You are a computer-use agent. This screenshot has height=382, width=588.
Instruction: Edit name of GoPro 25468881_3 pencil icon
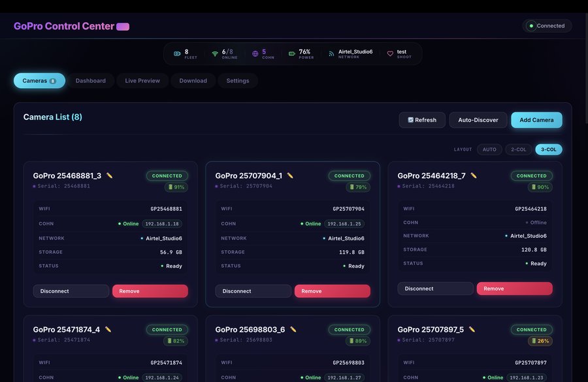tap(110, 176)
